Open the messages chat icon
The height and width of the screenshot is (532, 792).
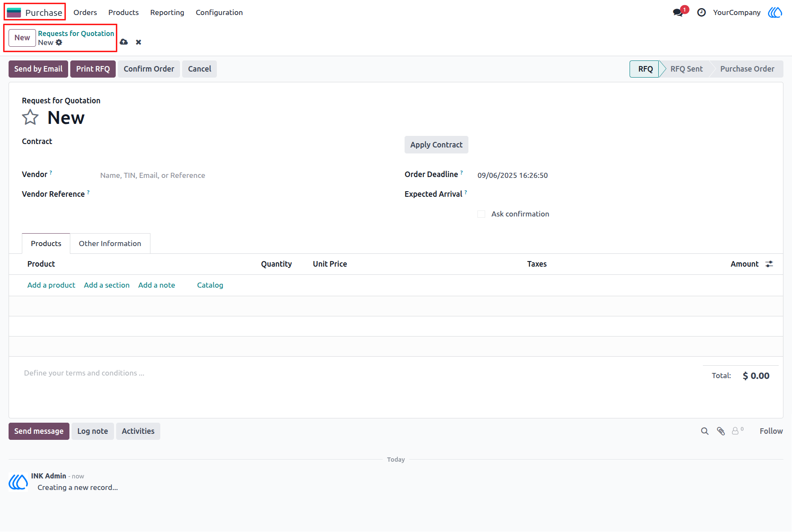[x=678, y=12]
